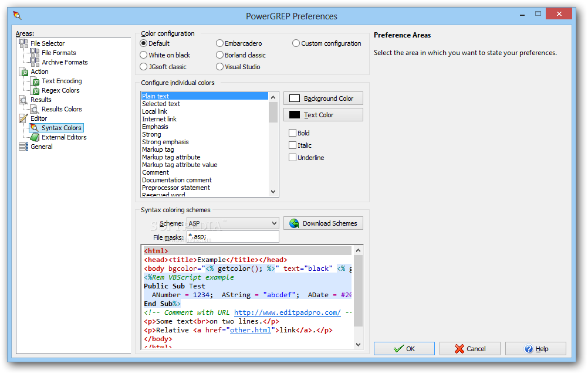The height and width of the screenshot is (374, 588).
Task: Click the PowerGREP title bar app icon
Action: pyautogui.click(x=17, y=16)
